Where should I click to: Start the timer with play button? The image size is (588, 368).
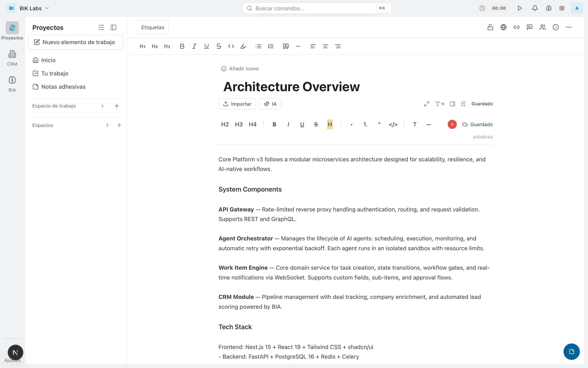pos(520,8)
